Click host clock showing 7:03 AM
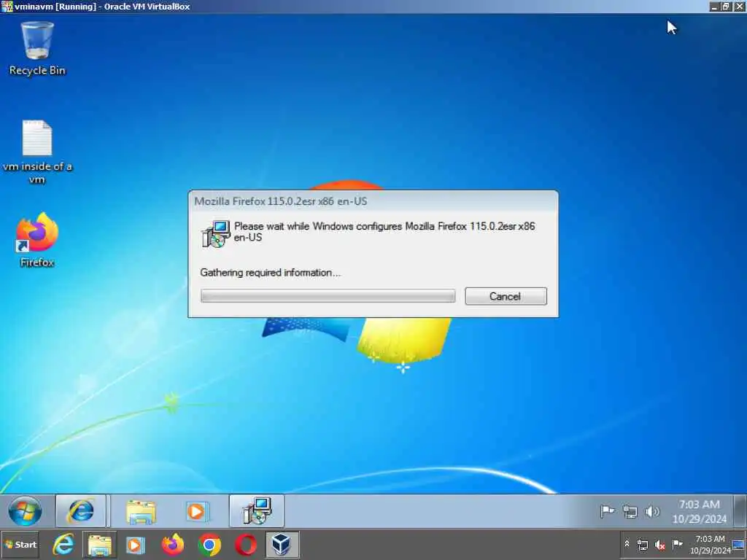Viewport: 747px width, 560px height. [710, 544]
